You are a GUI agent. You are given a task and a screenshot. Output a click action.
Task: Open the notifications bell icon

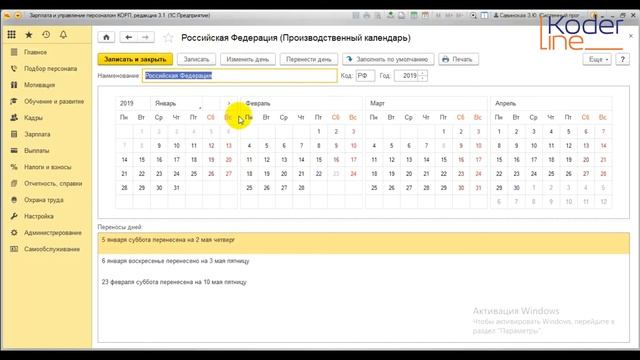coord(63,35)
